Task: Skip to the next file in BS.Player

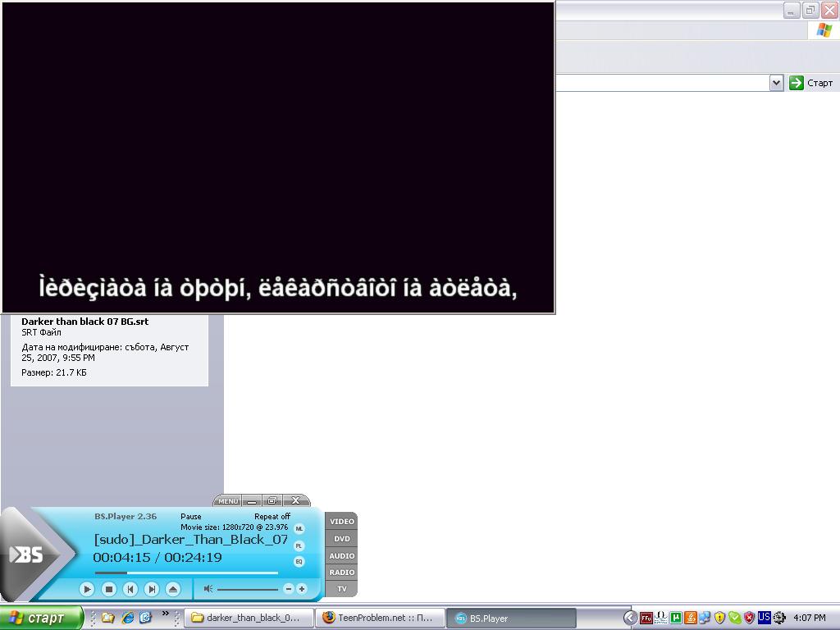Action: pos(152,589)
